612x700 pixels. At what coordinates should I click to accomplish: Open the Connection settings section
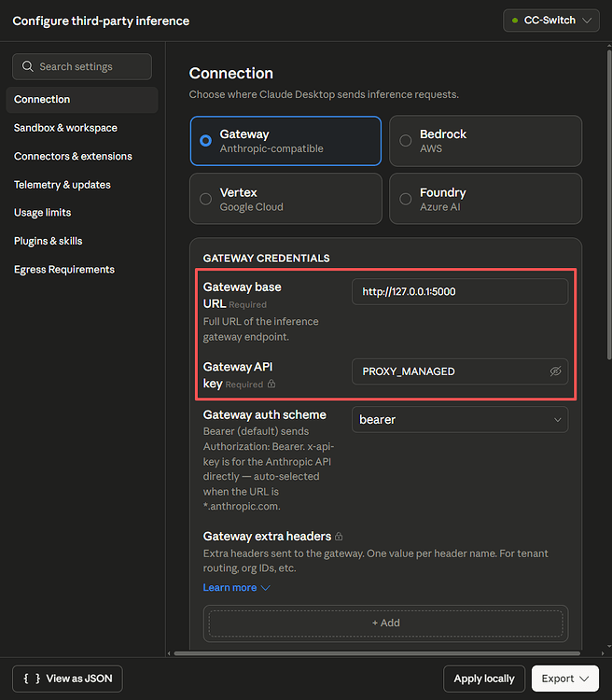pos(82,100)
